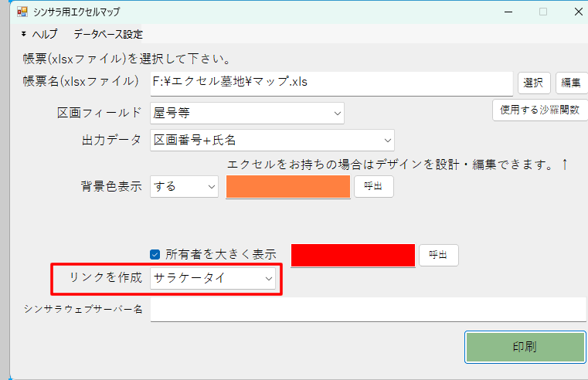Click the 帳票名 file path field
Image resolution: width=588 pixels, height=380 pixels.
tap(331, 83)
